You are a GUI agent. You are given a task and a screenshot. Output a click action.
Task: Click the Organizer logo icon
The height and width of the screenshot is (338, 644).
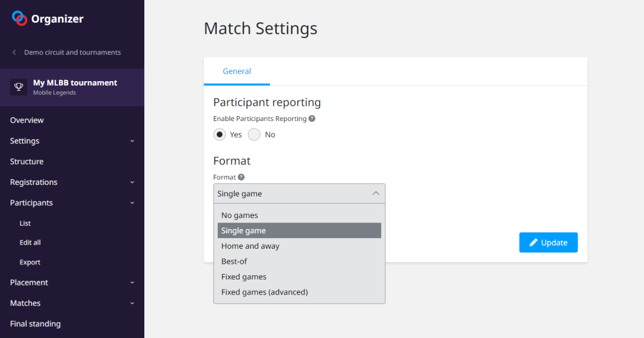click(x=19, y=19)
